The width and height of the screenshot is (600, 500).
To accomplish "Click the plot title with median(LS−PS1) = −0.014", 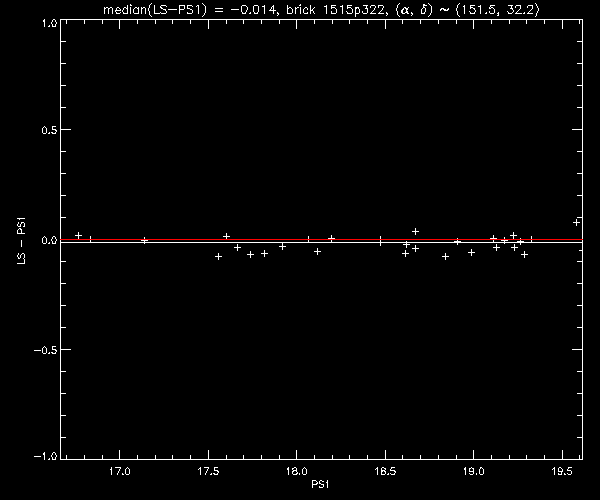I will click(321, 10).
